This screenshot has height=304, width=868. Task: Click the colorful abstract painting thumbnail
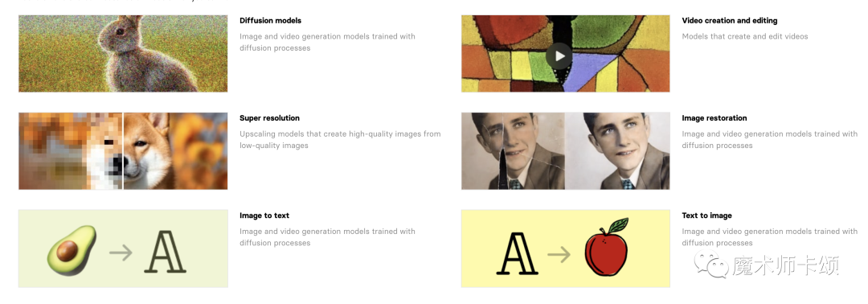(x=565, y=53)
